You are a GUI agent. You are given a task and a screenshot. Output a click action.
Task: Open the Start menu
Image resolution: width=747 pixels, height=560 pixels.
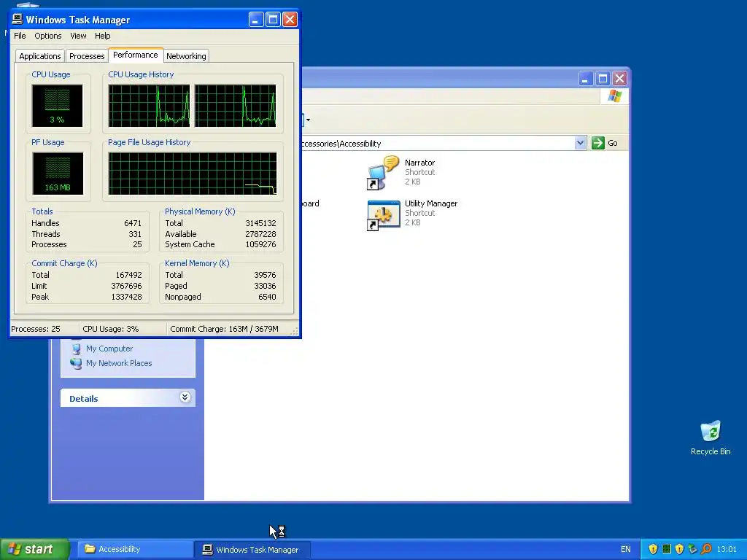click(35, 549)
